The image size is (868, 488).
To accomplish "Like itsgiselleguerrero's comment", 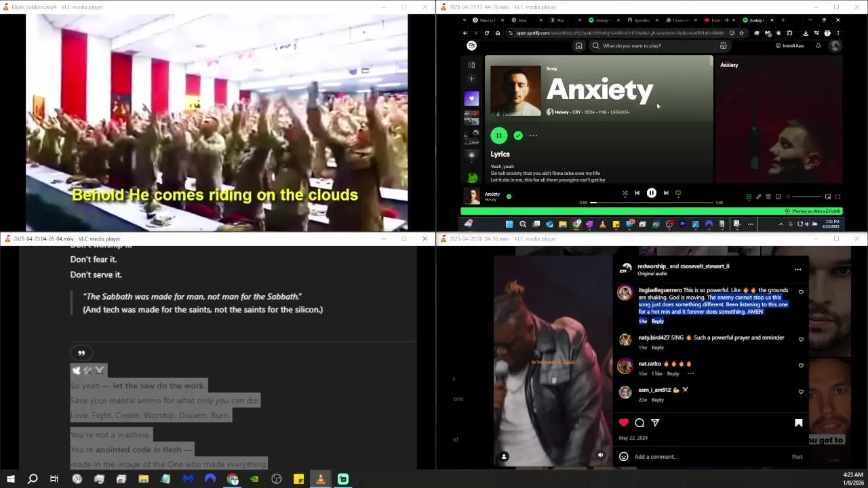I will pyautogui.click(x=801, y=292).
